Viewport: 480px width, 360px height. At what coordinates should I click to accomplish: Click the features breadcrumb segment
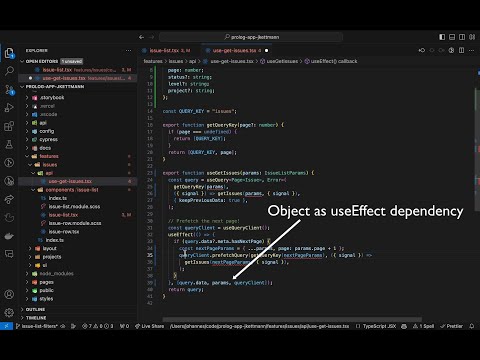point(153,61)
